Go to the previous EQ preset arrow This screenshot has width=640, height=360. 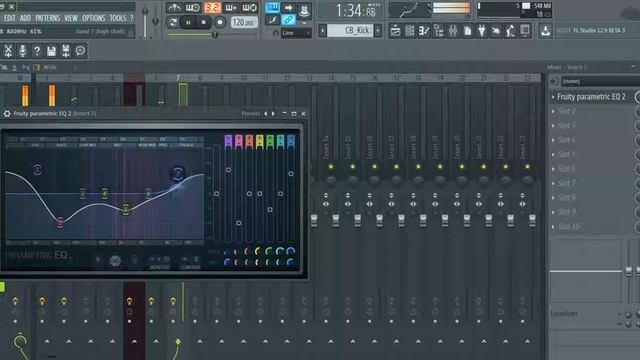coord(265,113)
